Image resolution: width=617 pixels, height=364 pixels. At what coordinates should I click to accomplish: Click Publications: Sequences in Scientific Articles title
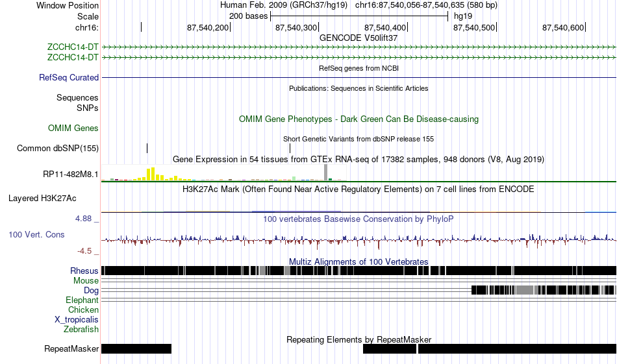[359, 88]
